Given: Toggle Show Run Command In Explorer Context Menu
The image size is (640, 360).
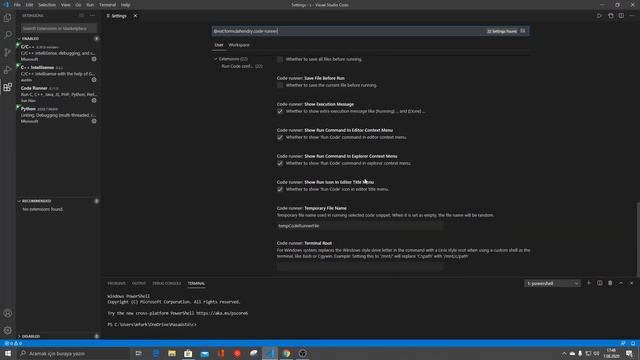Looking at the screenshot, I should [280, 163].
